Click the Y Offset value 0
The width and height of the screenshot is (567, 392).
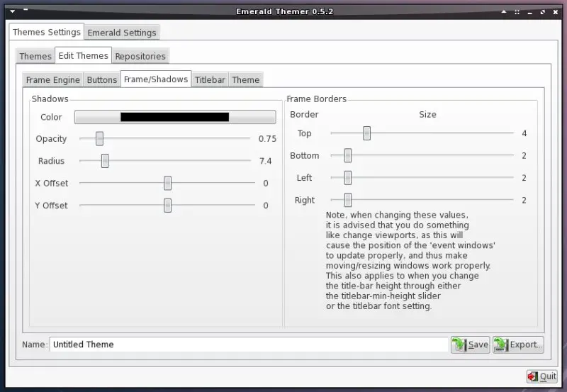click(266, 206)
